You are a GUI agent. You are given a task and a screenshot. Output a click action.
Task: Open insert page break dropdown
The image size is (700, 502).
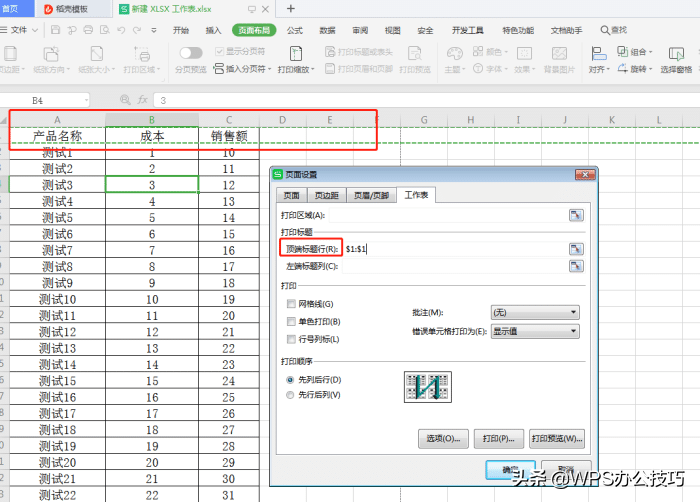pyautogui.click(x=242, y=69)
